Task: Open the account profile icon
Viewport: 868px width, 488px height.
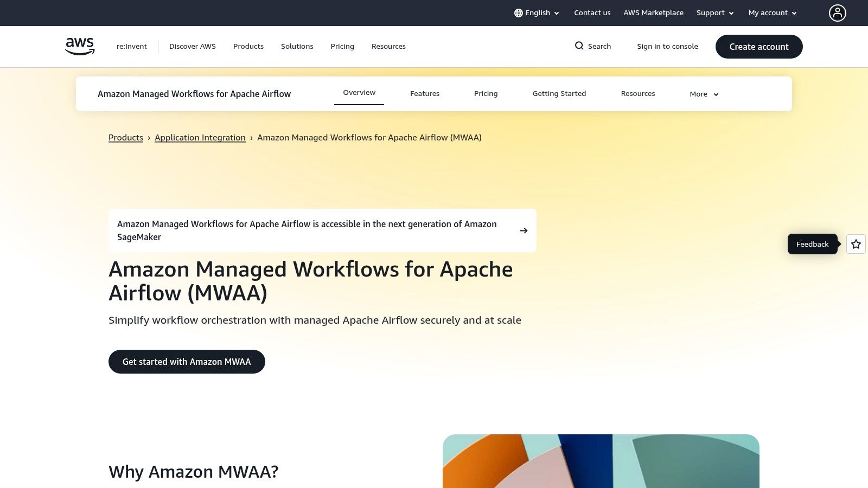Action: tap(837, 12)
